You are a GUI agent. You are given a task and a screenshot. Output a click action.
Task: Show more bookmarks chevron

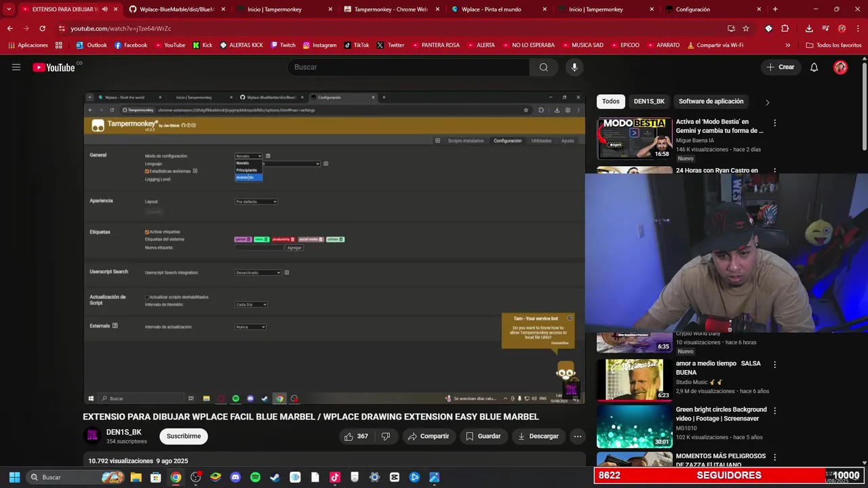coord(787,45)
